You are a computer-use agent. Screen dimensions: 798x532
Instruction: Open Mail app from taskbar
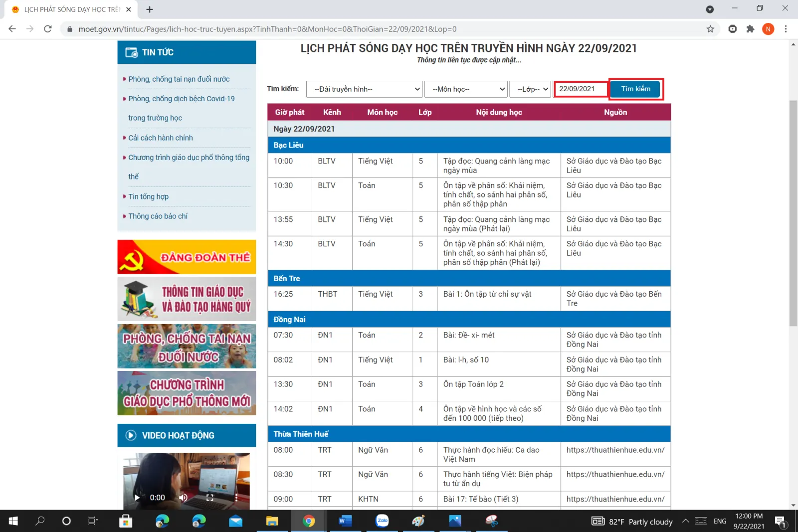point(235,521)
